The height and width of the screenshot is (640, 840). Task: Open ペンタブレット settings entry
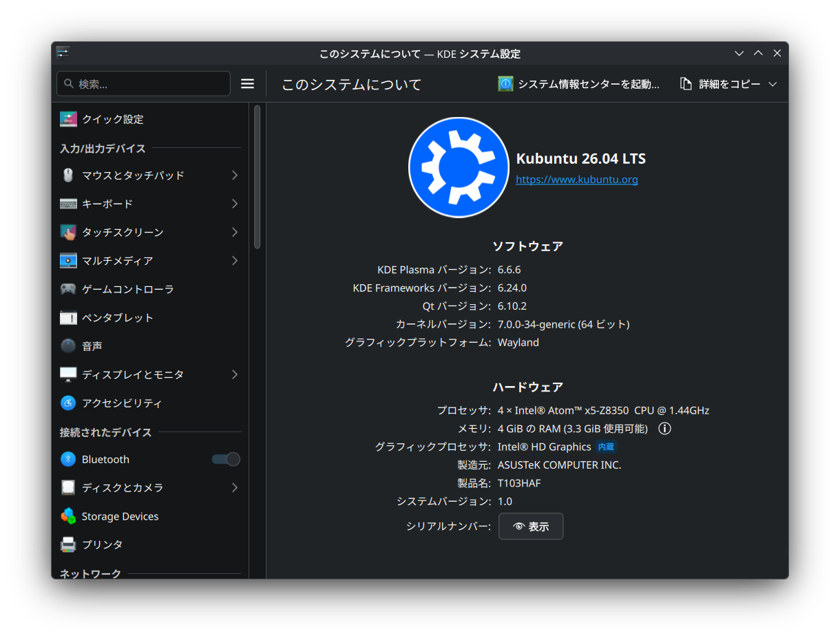pos(150,317)
